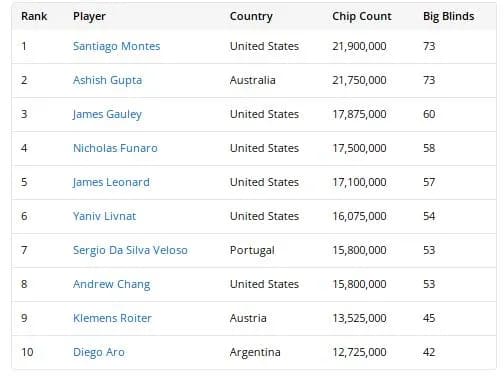Screen dimensions: 504x379
Task: Open Diego Aro player profile
Action: tap(99, 352)
